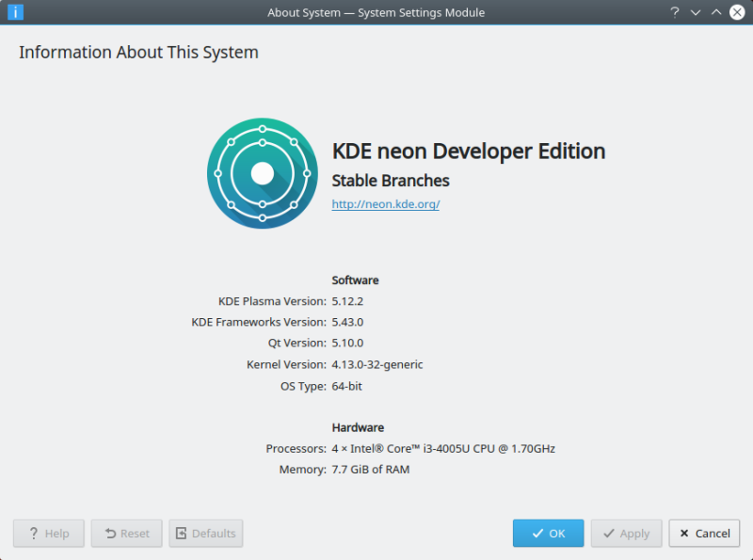
Task: Close the window with the X icon
Action: [x=736, y=12]
